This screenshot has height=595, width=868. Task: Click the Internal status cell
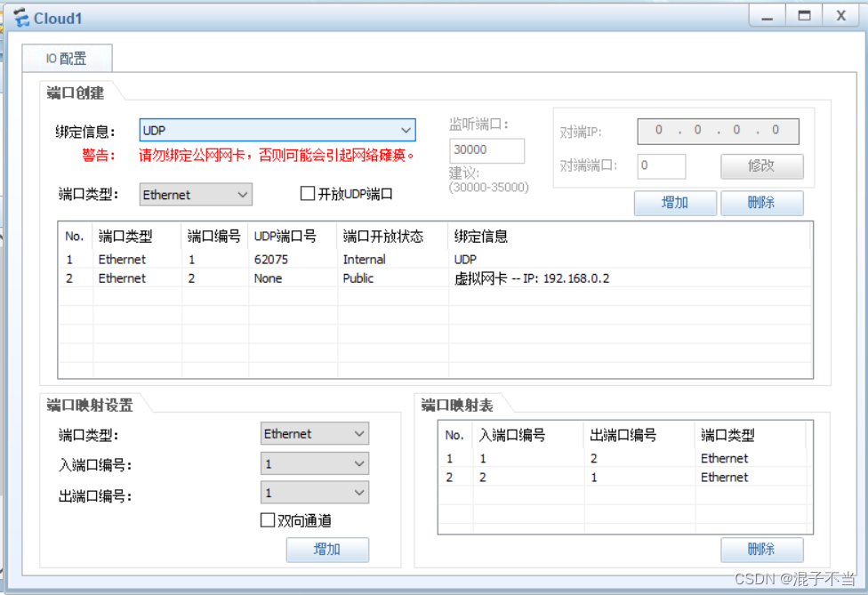tap(365, 259)
